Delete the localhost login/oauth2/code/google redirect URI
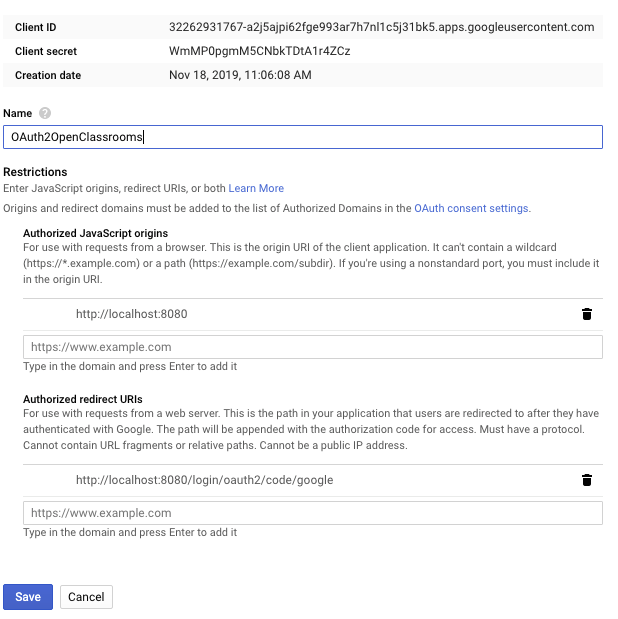618x619 pixels. tap(587, 480)
